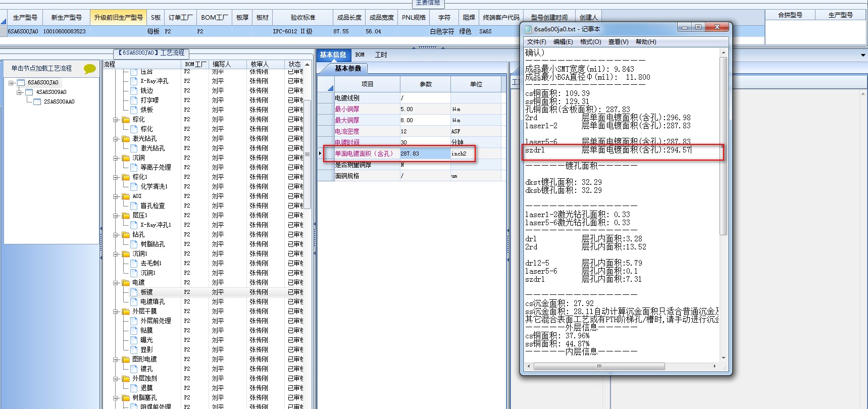Click the 最小铜厚 value 5.00

[425, 109]
